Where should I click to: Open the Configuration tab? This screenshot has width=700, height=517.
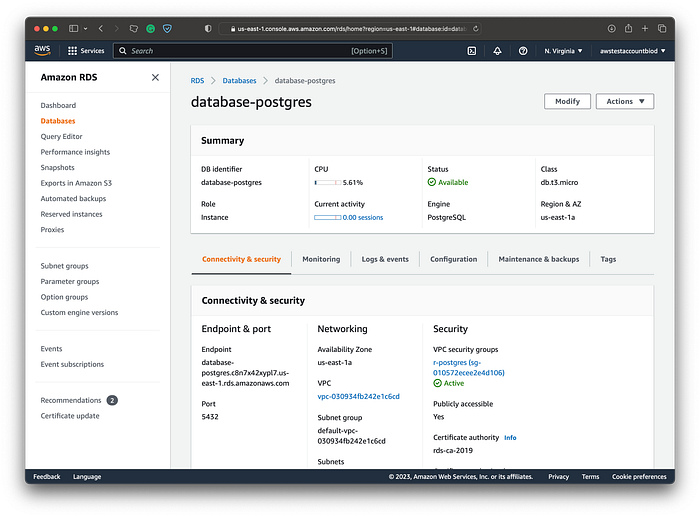454,259
